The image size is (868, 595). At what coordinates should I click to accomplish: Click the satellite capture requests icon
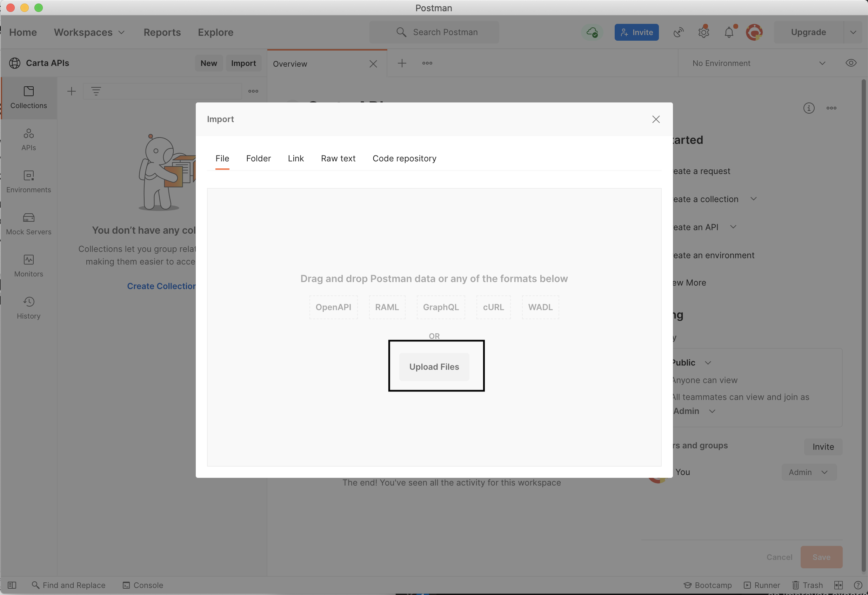[679, 32]
